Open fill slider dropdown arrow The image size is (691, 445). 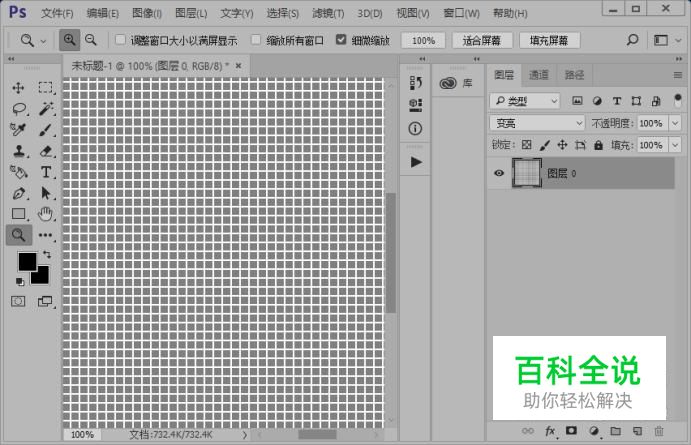(675, 145)
